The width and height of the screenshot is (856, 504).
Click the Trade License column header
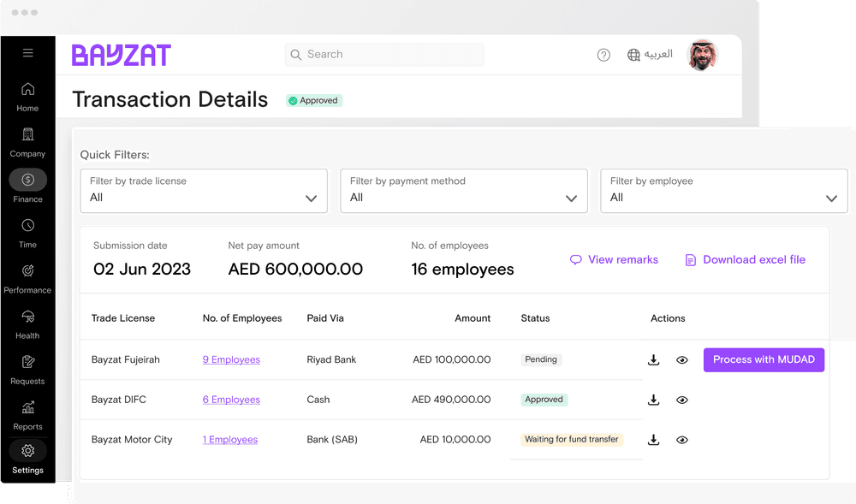click(122, 318)
